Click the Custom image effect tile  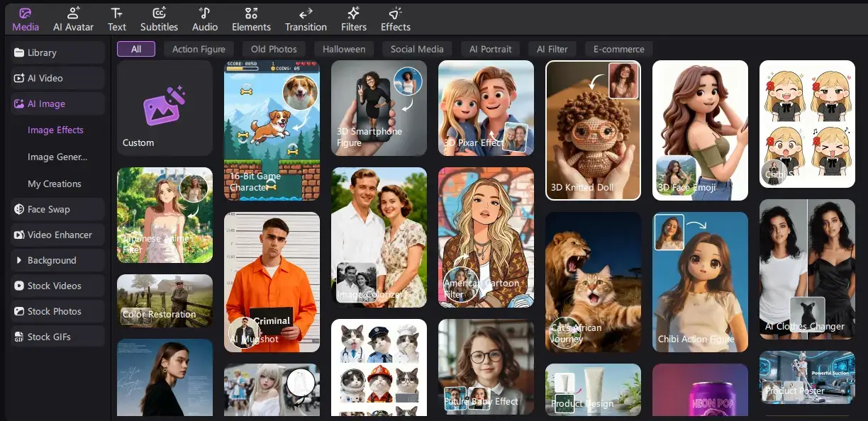click(165, 108)
